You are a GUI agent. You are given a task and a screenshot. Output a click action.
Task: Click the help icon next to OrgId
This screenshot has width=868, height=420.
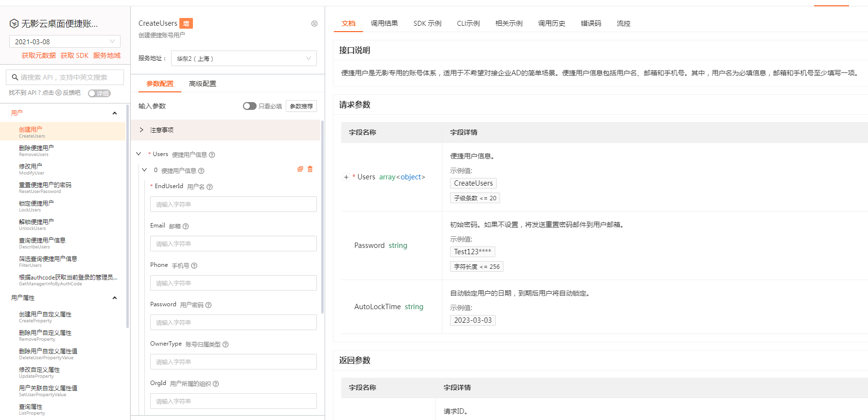point(216,384)
